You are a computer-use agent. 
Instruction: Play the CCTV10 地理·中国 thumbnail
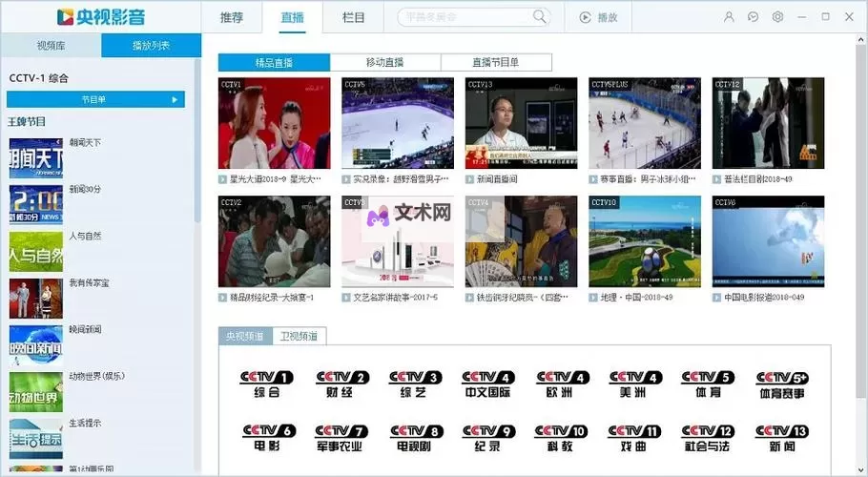click(x=645, y=241)
